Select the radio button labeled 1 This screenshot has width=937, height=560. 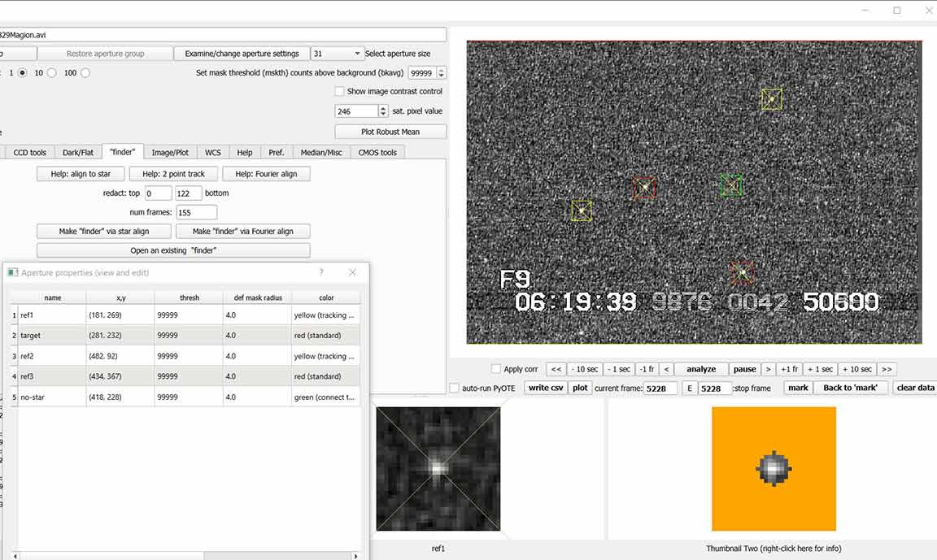click(x=22, y=73)
